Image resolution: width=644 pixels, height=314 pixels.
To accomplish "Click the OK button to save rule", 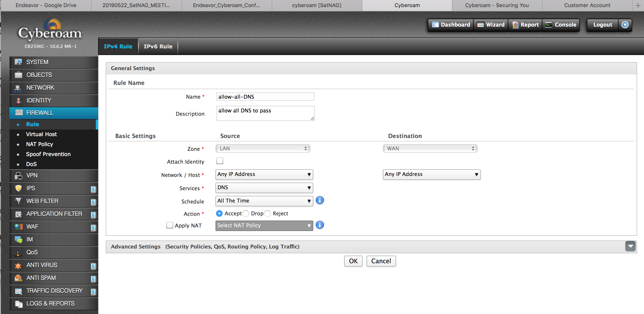I will [x=353, y=261].
